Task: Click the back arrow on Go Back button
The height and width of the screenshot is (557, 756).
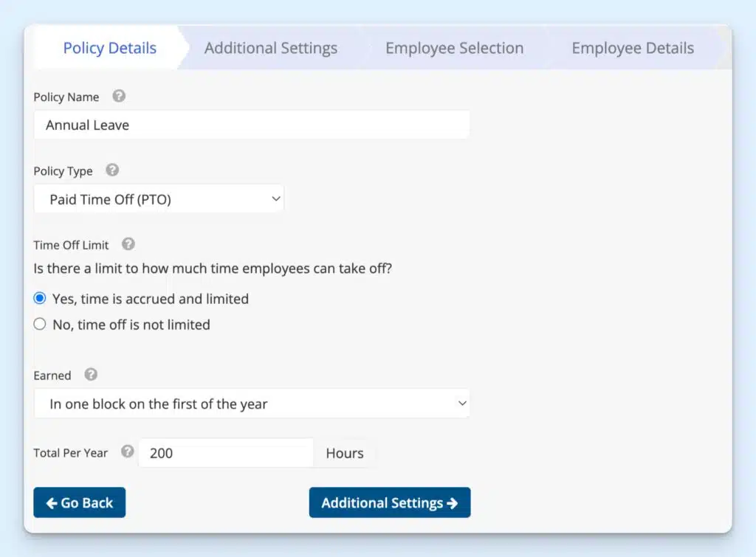Action: click(x=50, y=502)
